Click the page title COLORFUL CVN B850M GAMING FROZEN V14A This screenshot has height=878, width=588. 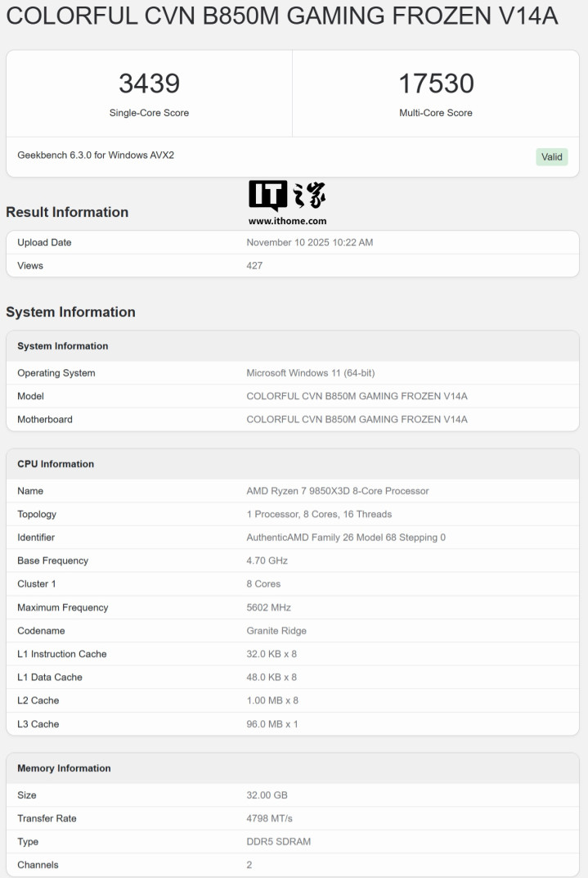[282, 16]
